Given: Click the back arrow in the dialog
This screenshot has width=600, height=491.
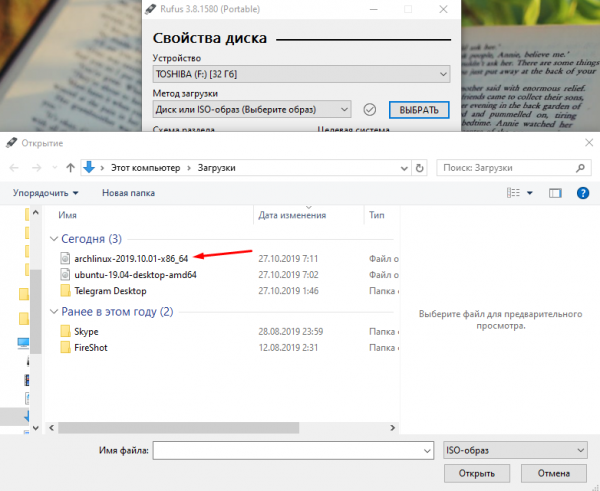Looking at the screenshot, I should 14,168.
